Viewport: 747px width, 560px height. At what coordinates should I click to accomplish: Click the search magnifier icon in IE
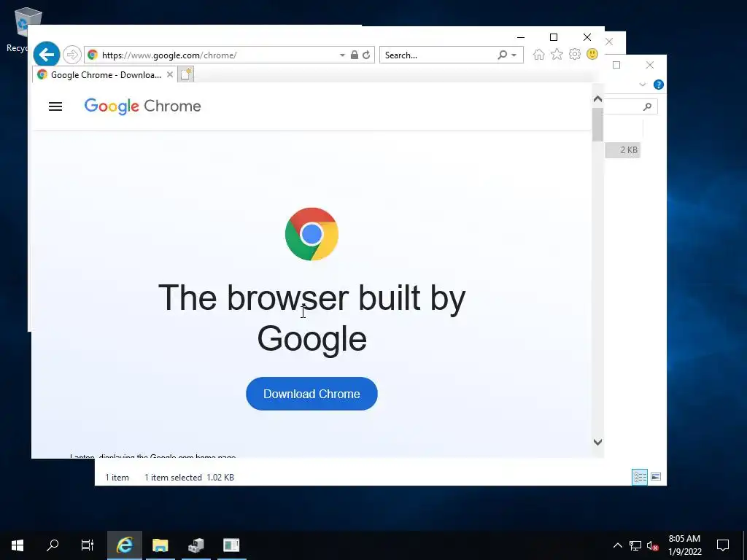point(502,55)
